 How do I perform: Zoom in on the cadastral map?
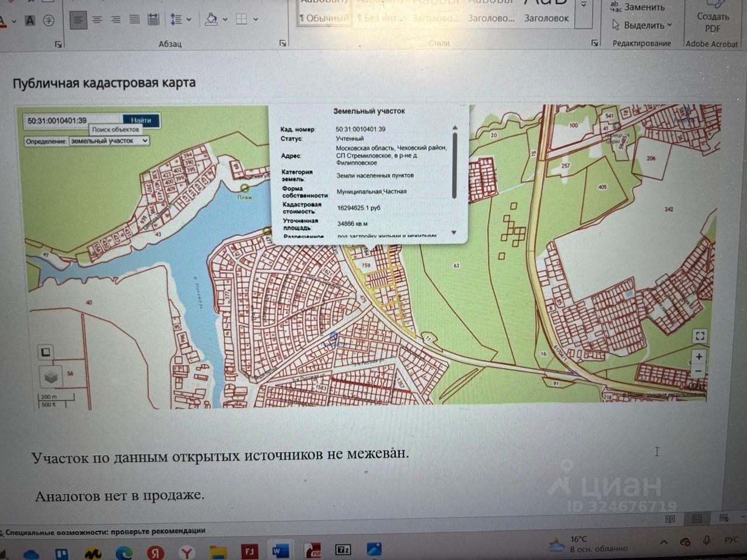click(699, 356)
